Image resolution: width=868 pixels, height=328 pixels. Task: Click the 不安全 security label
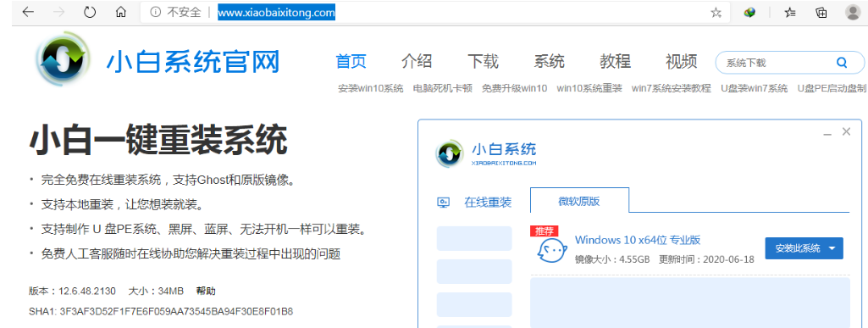(184, 12)
